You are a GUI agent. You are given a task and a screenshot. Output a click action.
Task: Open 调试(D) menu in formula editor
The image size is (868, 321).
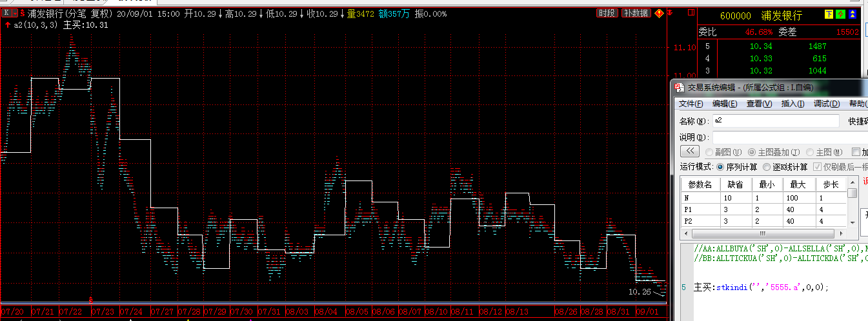[x=827, y=104]
